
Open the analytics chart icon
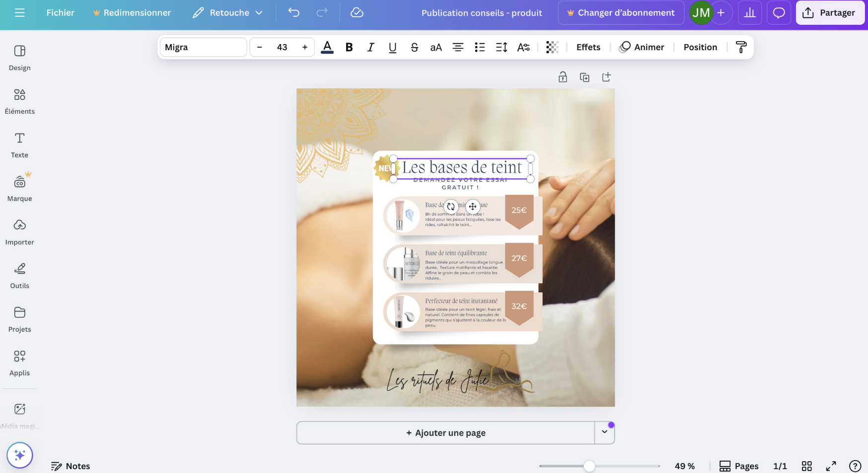(x=750, y=13)
